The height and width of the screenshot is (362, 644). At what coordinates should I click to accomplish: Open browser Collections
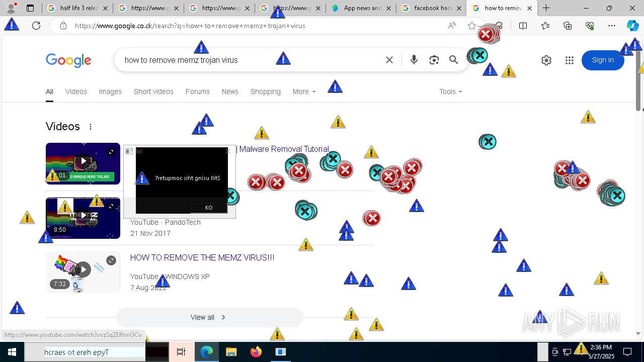pyautogui.click(x=568, y=26)
